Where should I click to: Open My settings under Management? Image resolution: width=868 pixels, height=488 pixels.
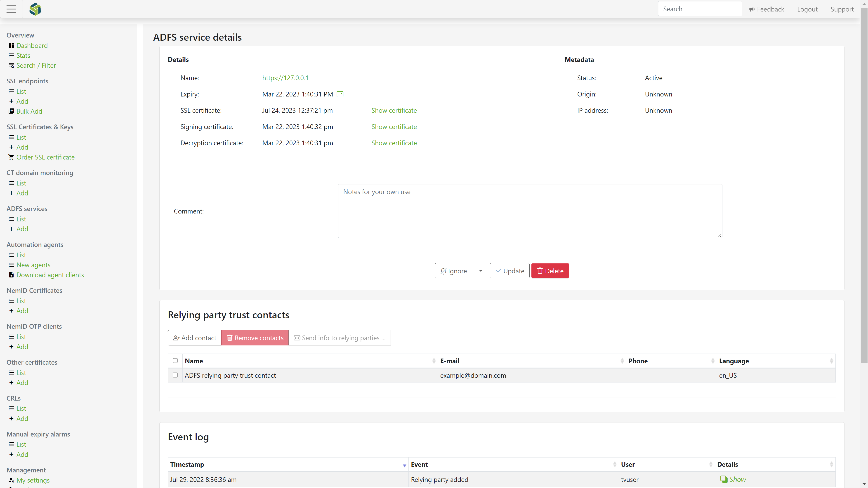point(33,480)
